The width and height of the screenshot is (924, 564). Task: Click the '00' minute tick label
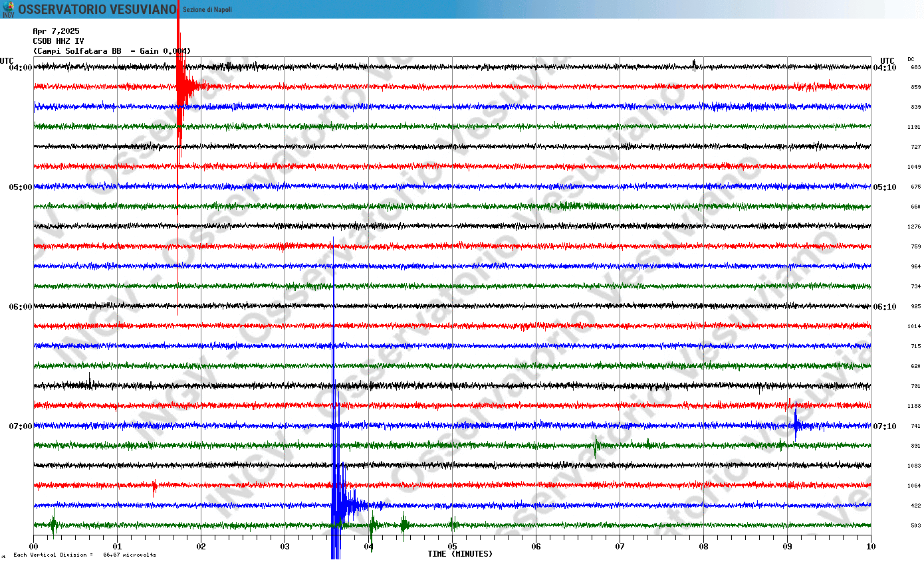(34, 547)
